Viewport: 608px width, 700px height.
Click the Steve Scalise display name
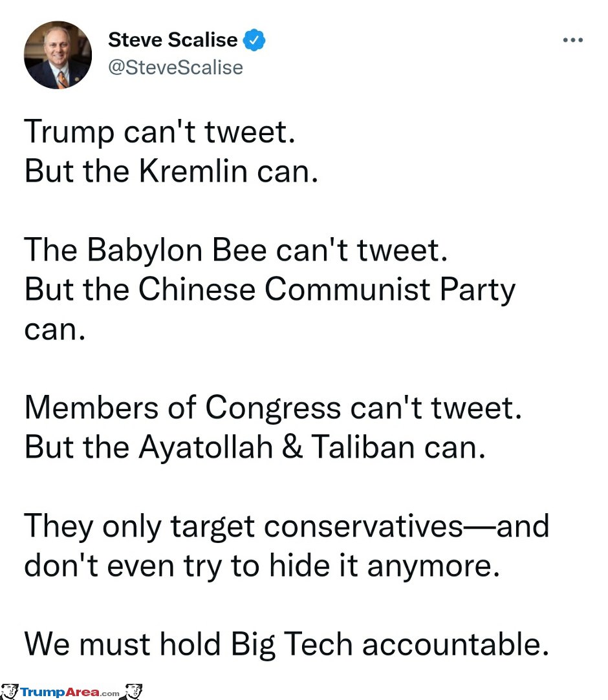click(173, 39)
